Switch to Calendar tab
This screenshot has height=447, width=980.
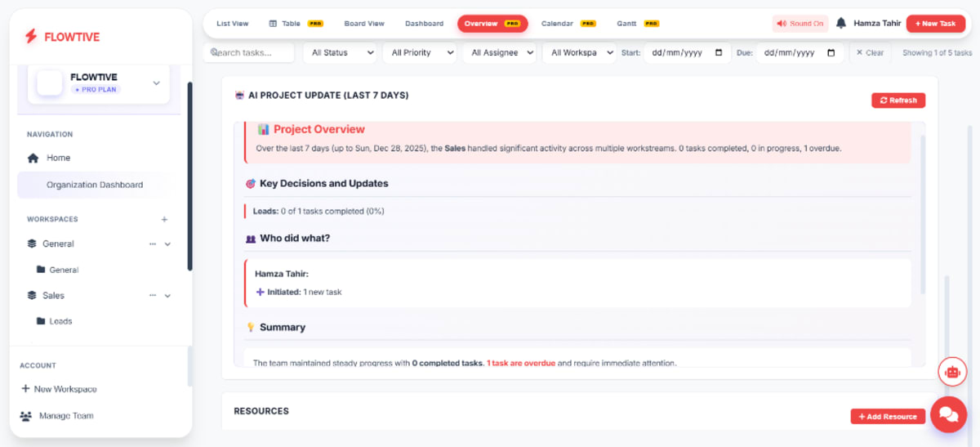(x=568, y=24)
